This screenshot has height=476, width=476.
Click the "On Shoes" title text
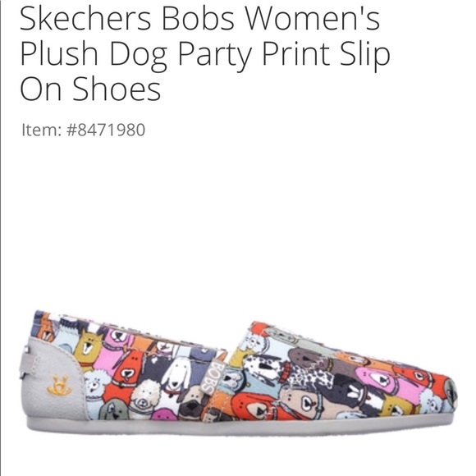coord(90,89)
